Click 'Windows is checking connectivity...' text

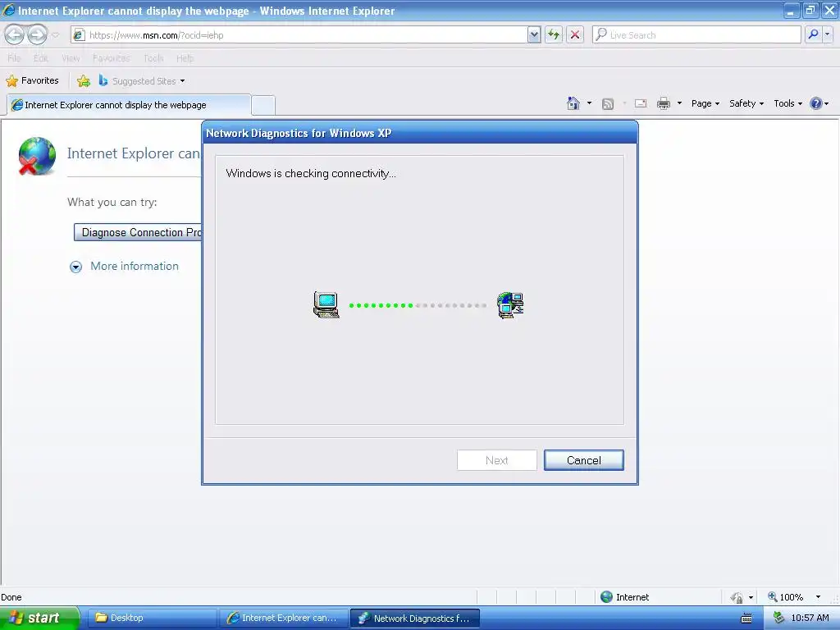[311, 174]
